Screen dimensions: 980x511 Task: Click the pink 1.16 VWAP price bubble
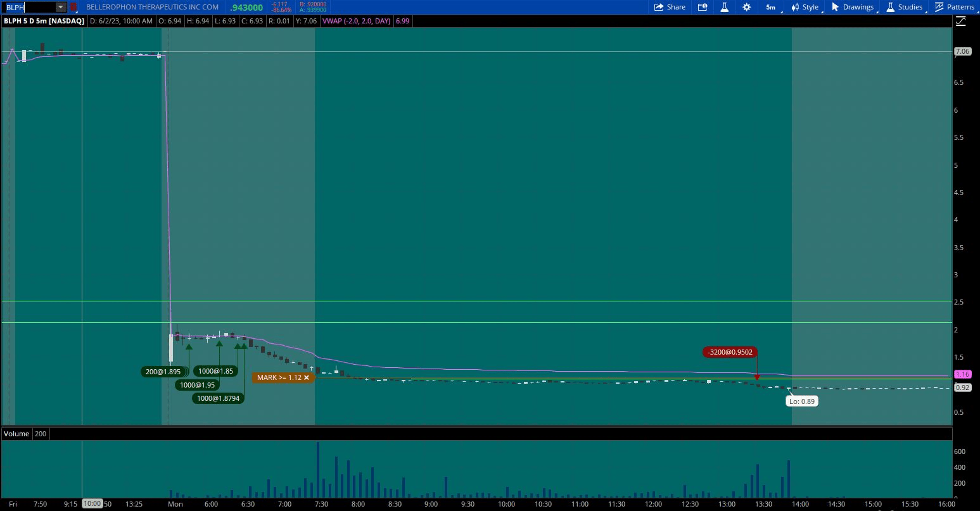click(x=962, y=374)
